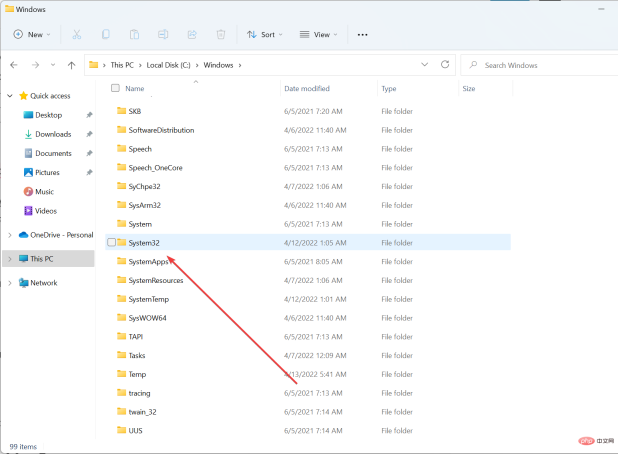Sort by the Date modified column header
Screen dimensions: 618x454
coord(306,89)
